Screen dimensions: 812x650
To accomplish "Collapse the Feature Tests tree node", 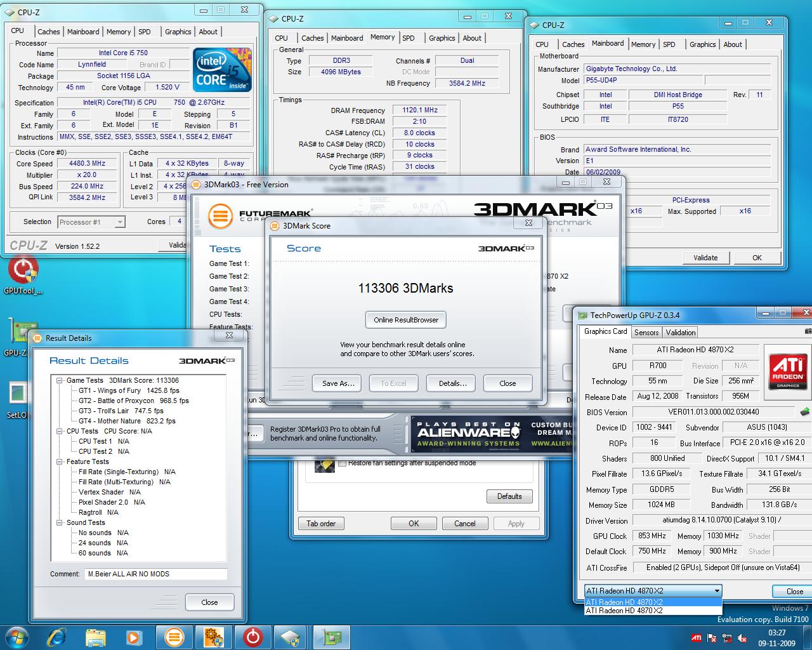I will (60, 461).
